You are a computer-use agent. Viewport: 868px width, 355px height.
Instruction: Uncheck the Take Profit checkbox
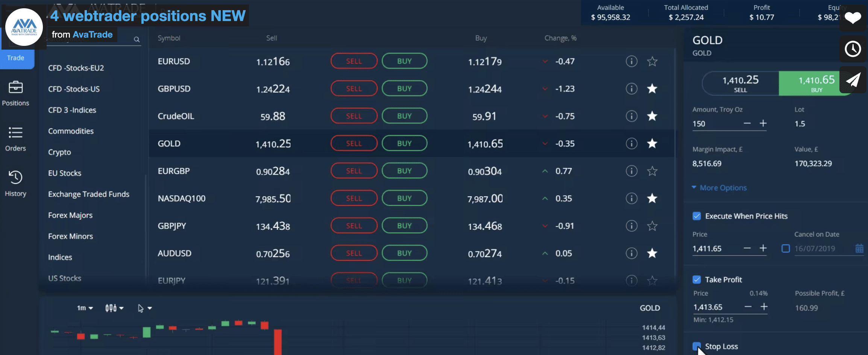tap(697, 280)
